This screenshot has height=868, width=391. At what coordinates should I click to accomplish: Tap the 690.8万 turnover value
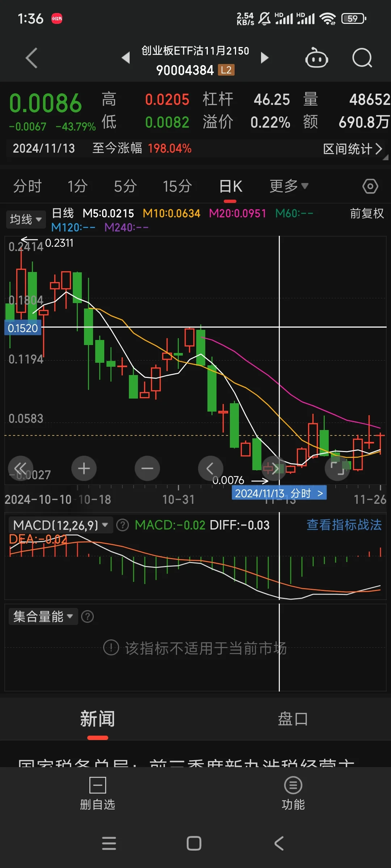364,122
